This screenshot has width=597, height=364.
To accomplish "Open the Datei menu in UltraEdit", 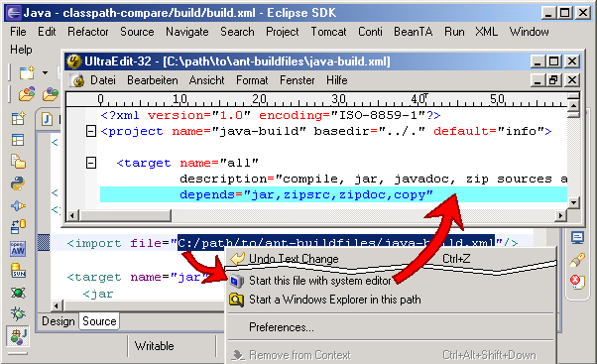I will click(x=103, y=80).
